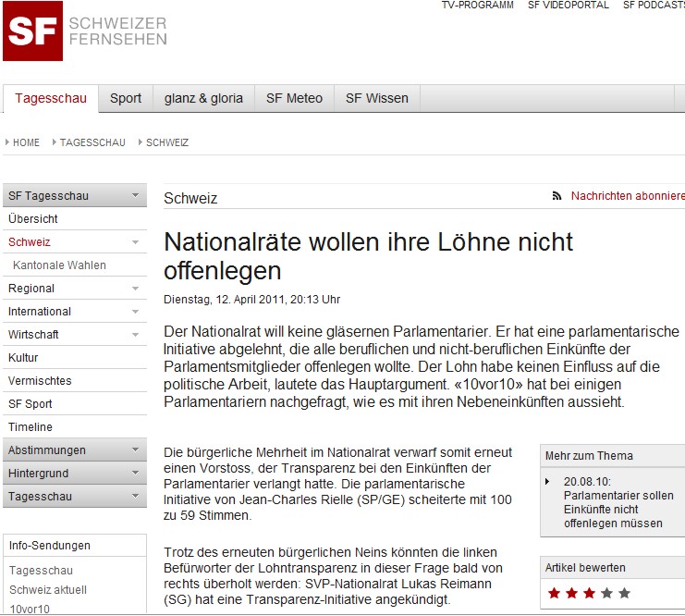Rate the article with the first star
The height and width of the screenshot is (616, 685).
pyautogui.click(x=554, y=593)
